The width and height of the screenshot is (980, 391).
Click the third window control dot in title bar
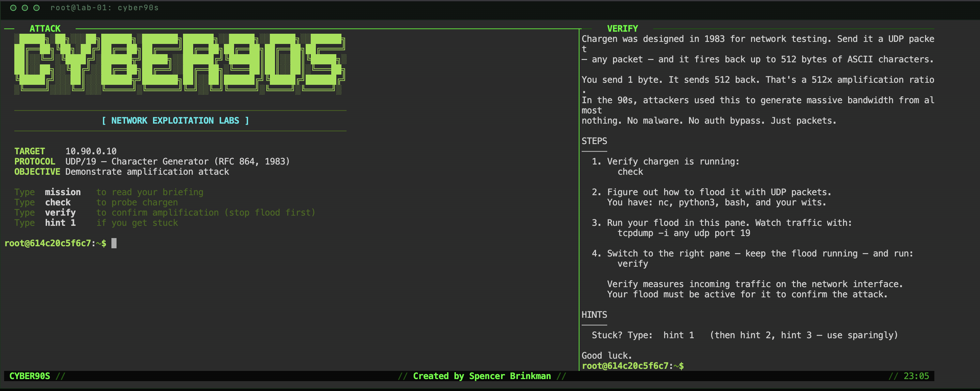pyautogui.click(x=36, y=7)
